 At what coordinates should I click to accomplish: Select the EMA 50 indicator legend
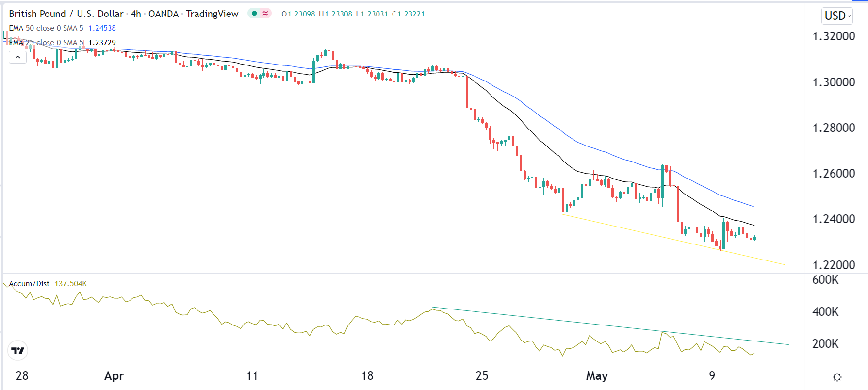[x=46, y=28]
